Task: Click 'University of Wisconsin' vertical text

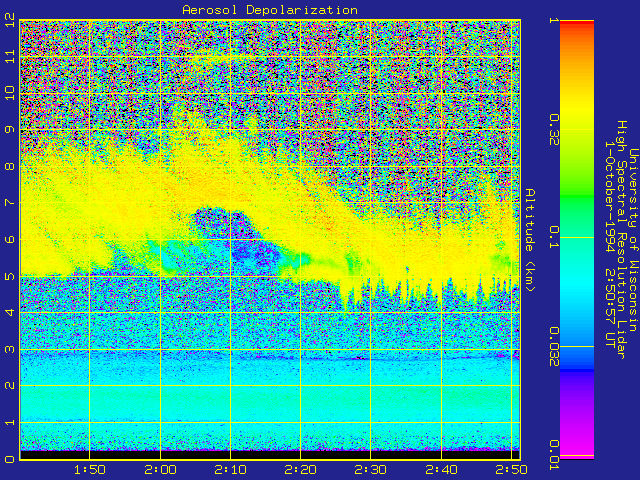Action: 633,240
